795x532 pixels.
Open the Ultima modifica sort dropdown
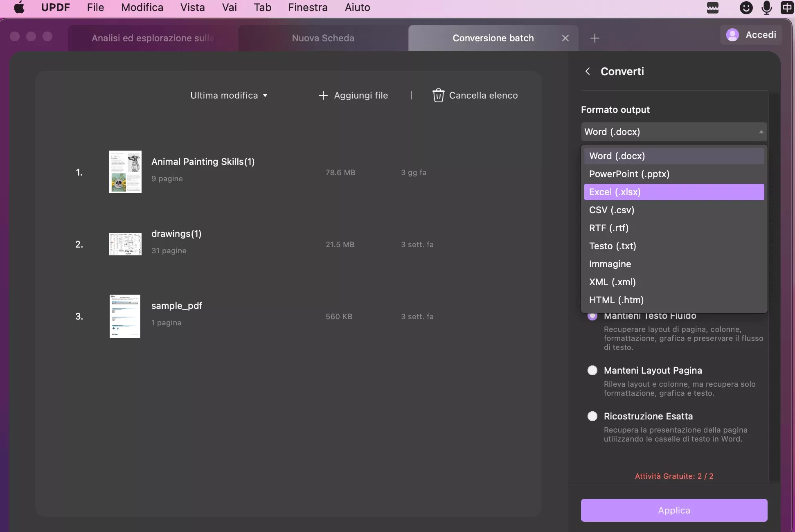(229, 95)
